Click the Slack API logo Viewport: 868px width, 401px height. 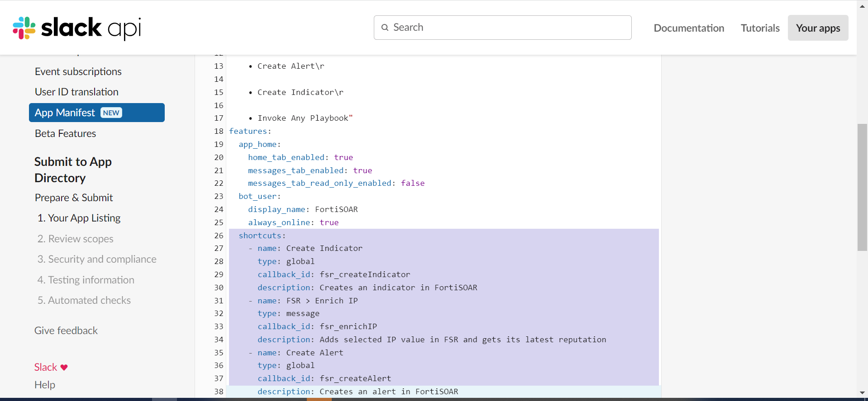(77, 28)
